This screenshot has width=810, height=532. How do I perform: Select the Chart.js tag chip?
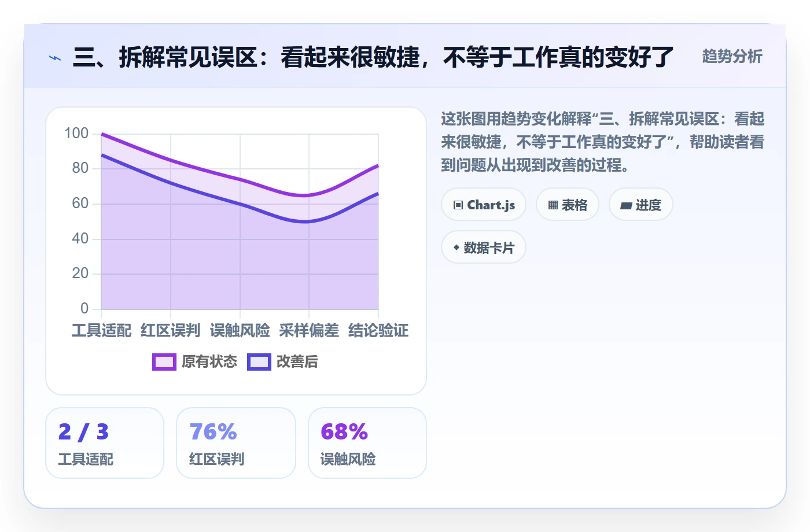[484, 205]
